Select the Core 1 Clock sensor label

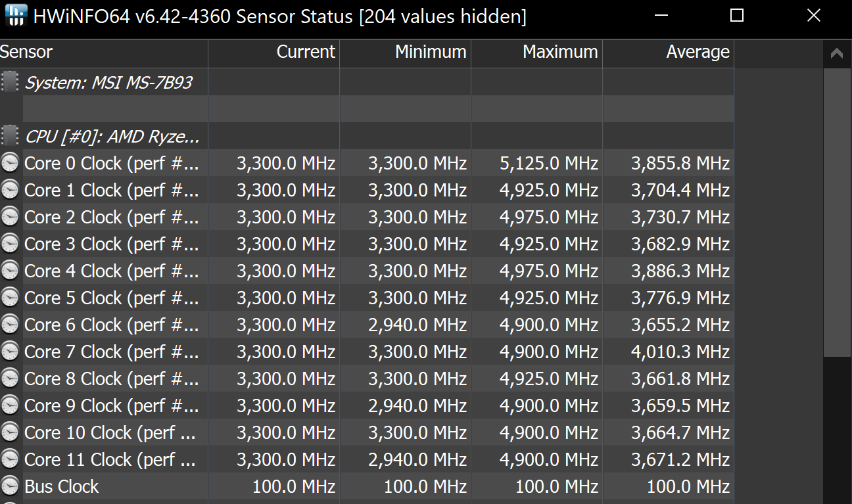point(111,190)
